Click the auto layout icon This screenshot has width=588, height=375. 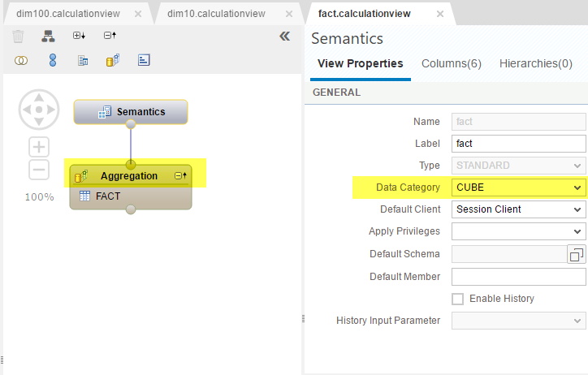point(48,36)
